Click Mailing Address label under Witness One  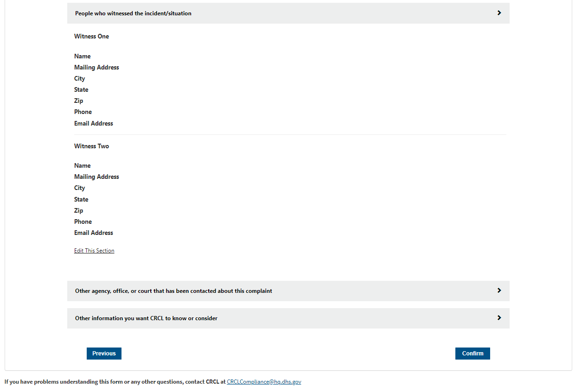tap(96, 67)
